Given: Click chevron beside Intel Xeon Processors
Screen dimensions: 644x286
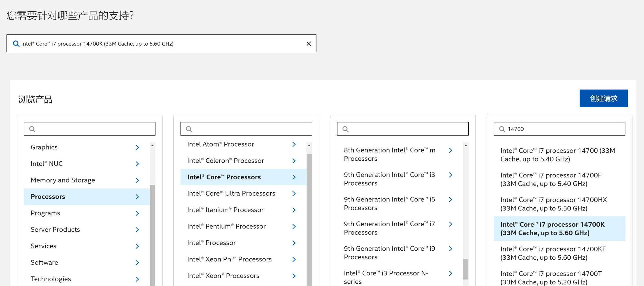Looking at the screenshot, I should [x=294, y=276].
